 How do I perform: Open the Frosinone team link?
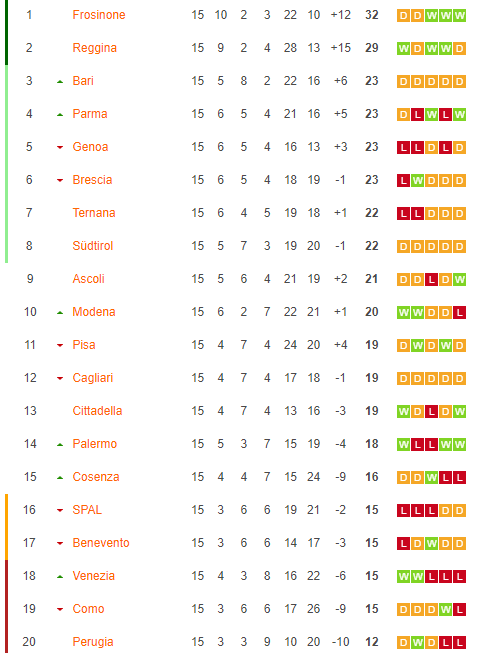(x=99, y=15)
